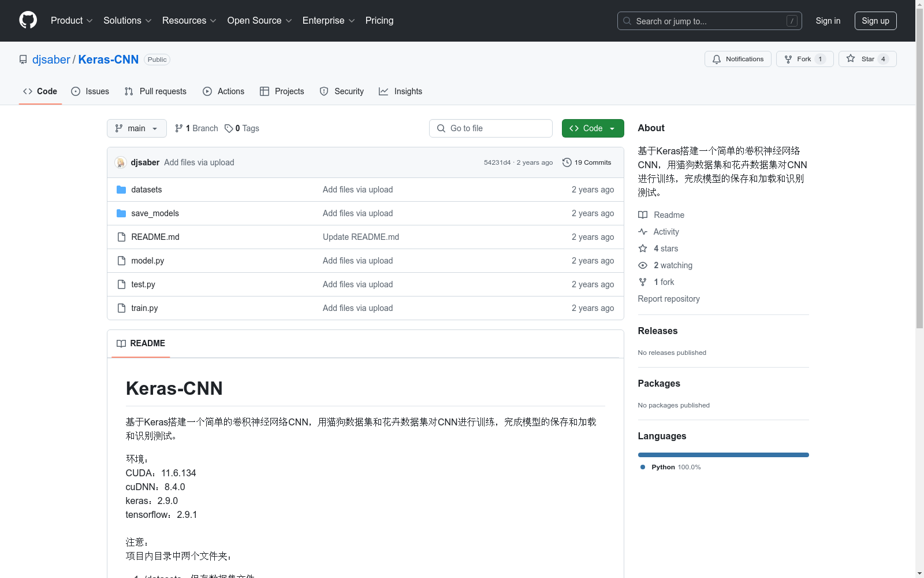Open the Releases heading link
The image size is (924, 578).
658,331
